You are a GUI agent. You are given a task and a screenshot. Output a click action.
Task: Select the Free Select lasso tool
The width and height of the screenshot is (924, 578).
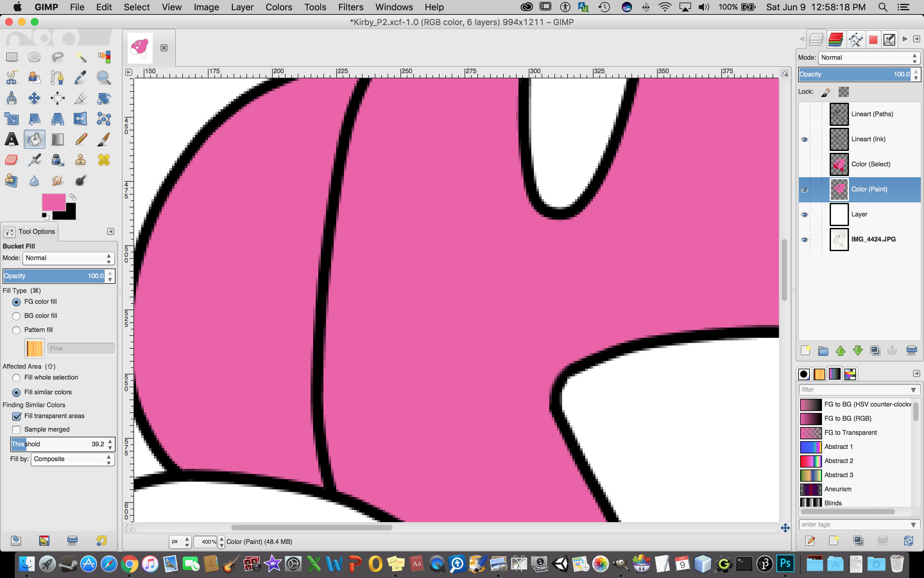(57, 57)
